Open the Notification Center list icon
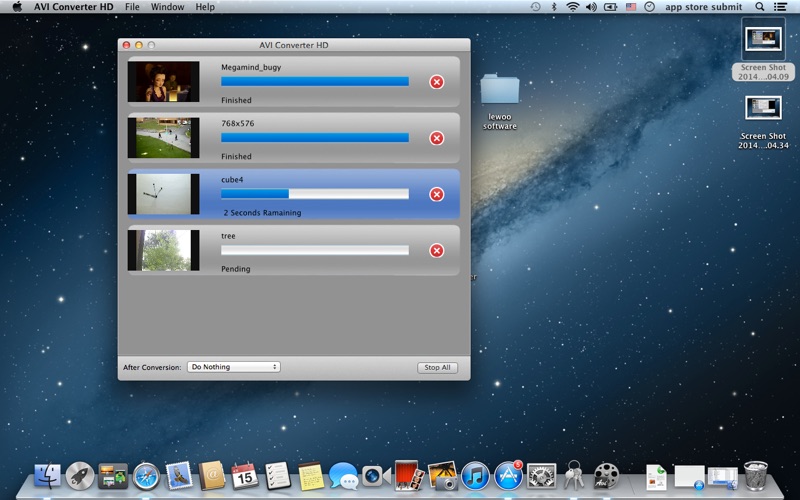Viewport: 800px width, 500px height. point(780,7)
